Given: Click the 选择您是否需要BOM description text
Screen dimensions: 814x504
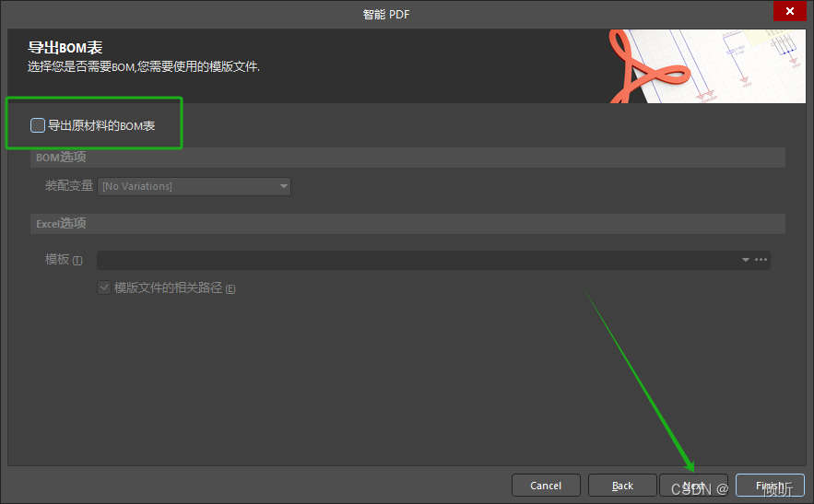Looking at the screenshot, I should click(x=143, y=67).
